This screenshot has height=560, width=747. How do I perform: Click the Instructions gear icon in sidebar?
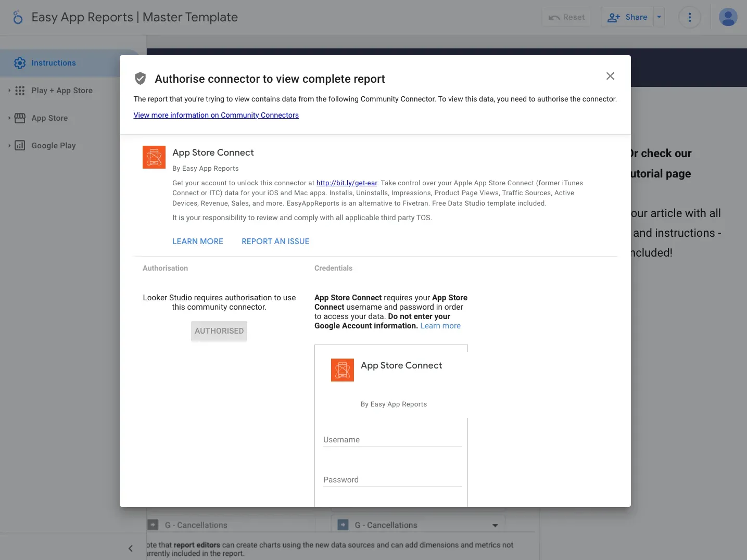pyautogui.click(x=20, y=63)
